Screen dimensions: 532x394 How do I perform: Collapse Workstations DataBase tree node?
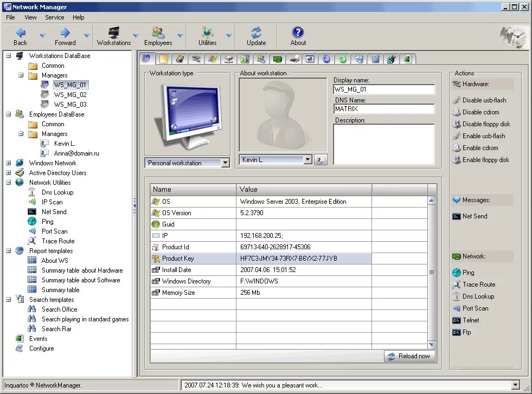point(9,56)
